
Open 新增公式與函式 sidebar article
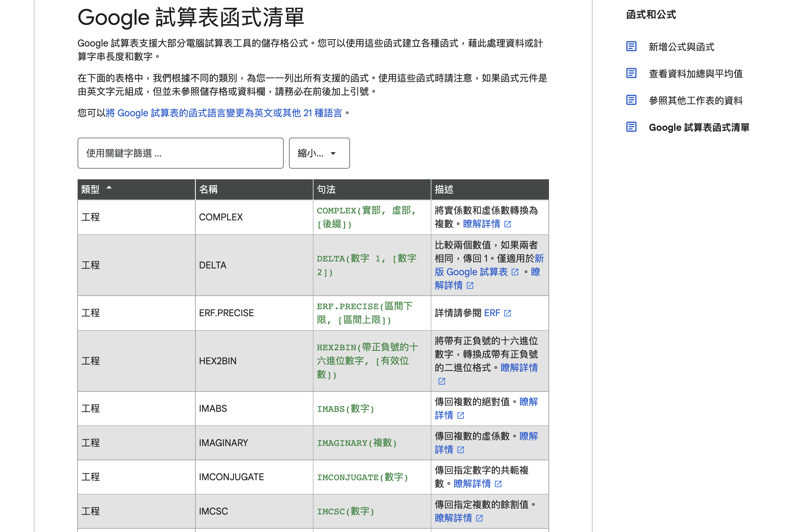click(681, 47)
